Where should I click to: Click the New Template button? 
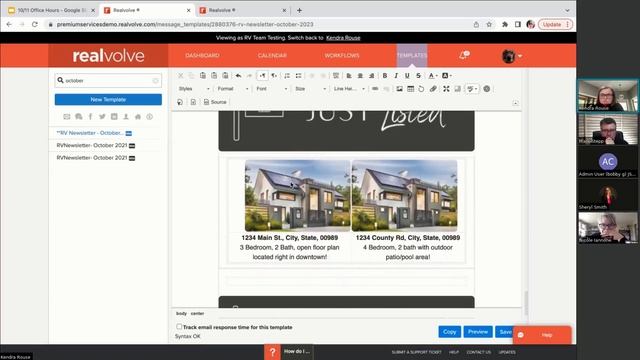click(x=108, y=100)
